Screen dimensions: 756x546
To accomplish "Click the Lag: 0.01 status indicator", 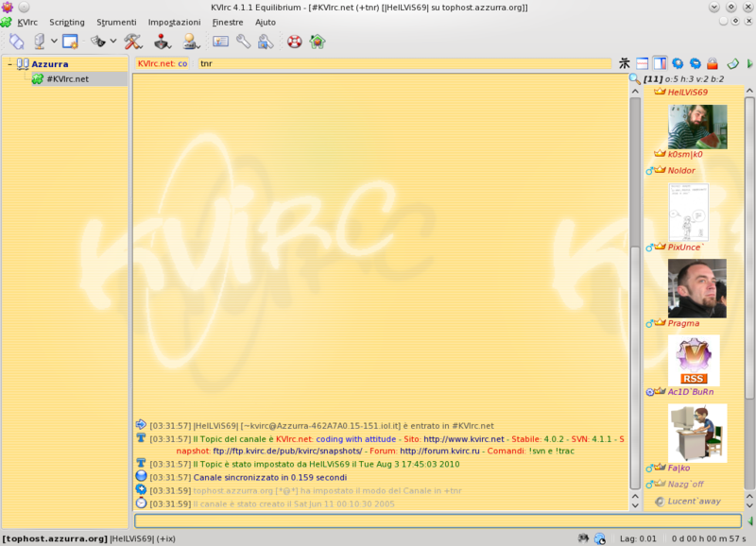I will [x=638, y=538].
